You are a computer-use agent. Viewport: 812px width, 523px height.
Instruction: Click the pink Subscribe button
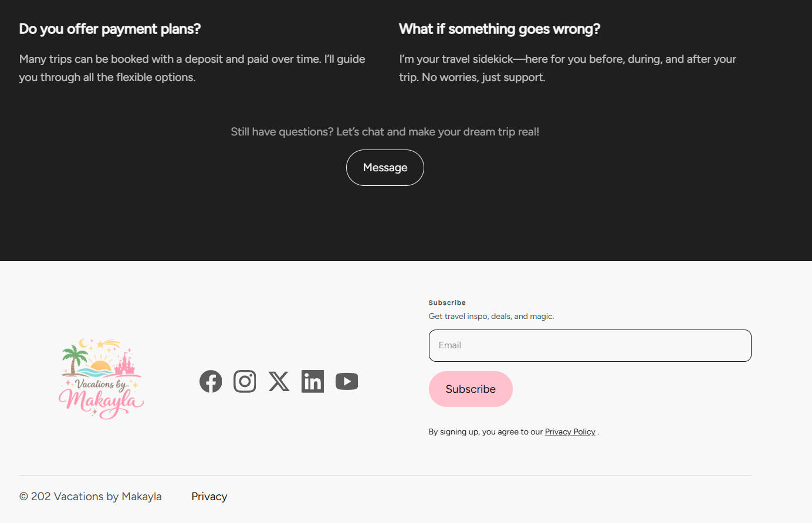point(471,389)
